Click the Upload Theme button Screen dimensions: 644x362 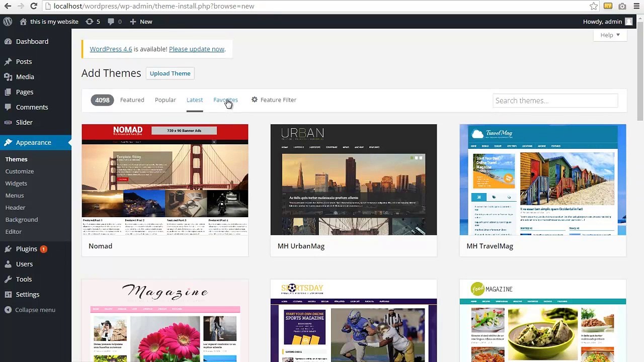point(170,73)
